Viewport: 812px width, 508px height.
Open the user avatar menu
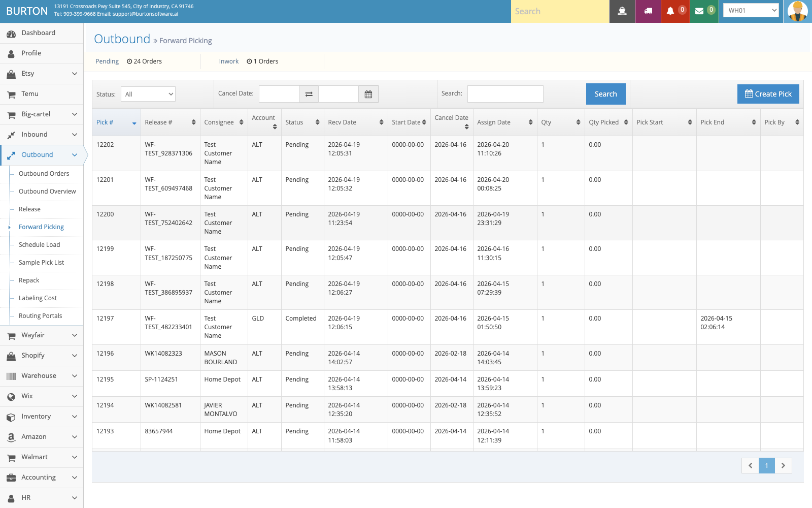[x=797, y=11]
